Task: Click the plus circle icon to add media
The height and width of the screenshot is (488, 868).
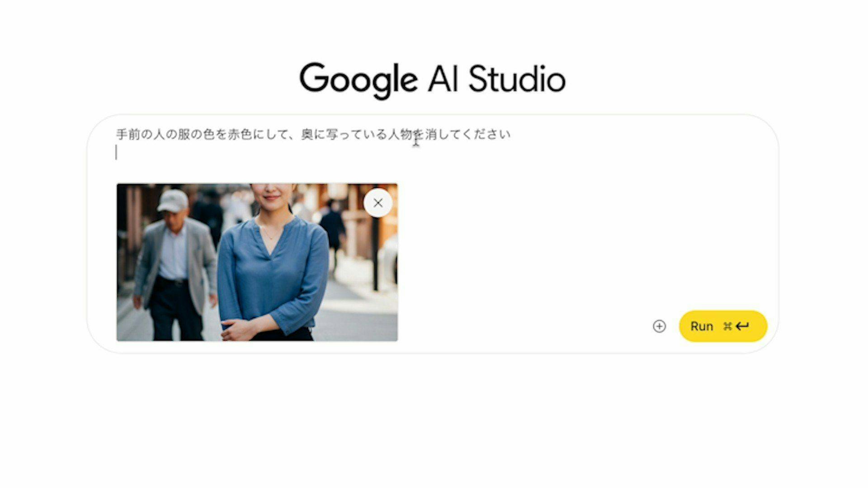Action: 659,326
